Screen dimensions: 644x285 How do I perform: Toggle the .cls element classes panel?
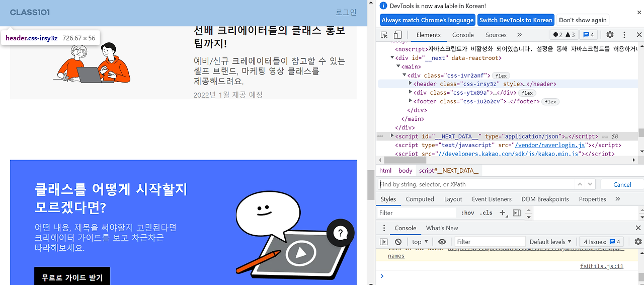tap(486, 213)
